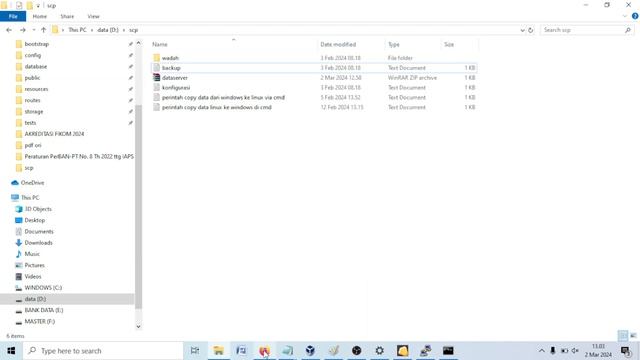Select file perintah copy data dari windows ke linux via cmd

pyautogui.click(x=223, y=97)
